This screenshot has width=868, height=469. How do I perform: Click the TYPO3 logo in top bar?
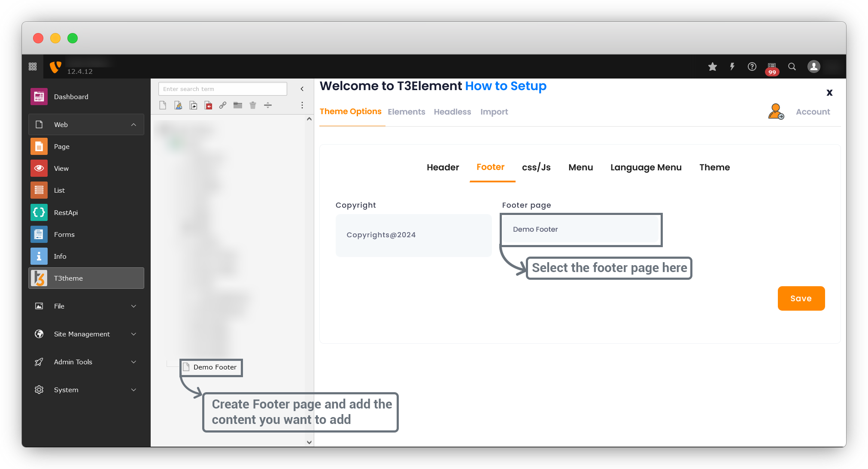pos(56,67)
